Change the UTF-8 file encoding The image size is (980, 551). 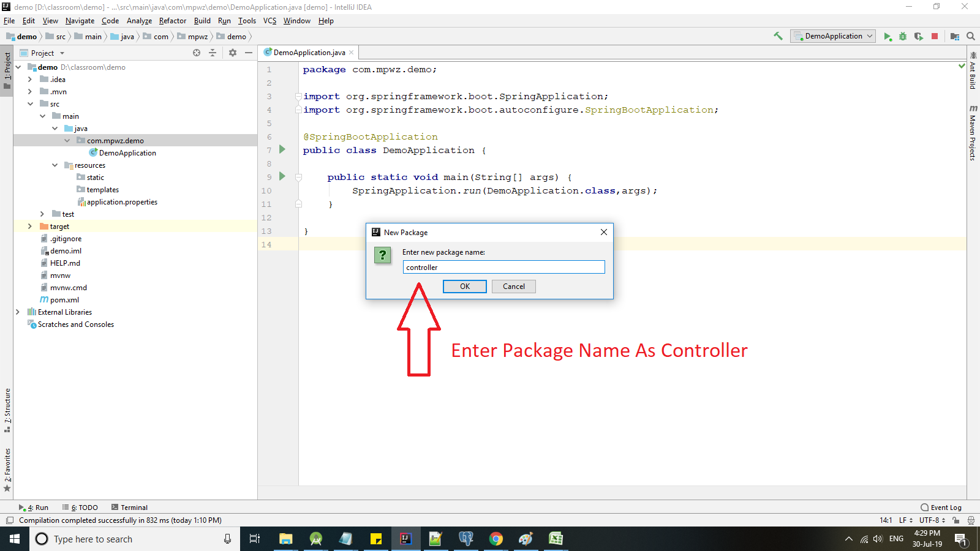(x=932, y=520)
